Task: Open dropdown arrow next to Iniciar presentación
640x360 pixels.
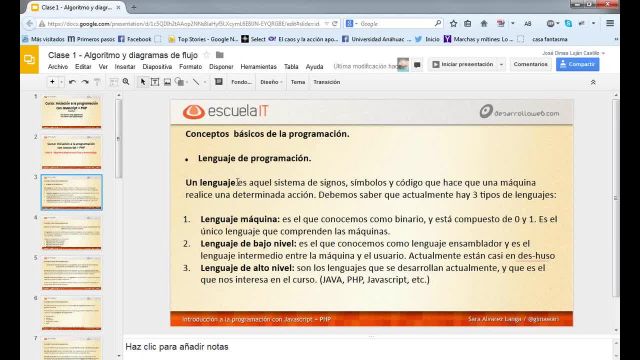Action: coord(502,64)
